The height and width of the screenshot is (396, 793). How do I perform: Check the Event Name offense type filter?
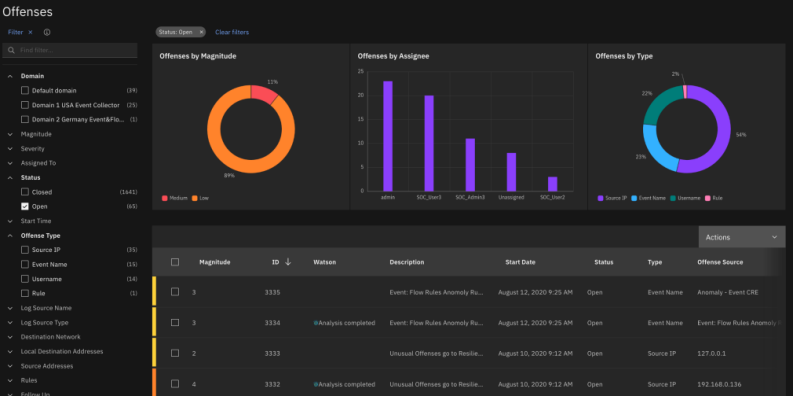tap(25, 265)
